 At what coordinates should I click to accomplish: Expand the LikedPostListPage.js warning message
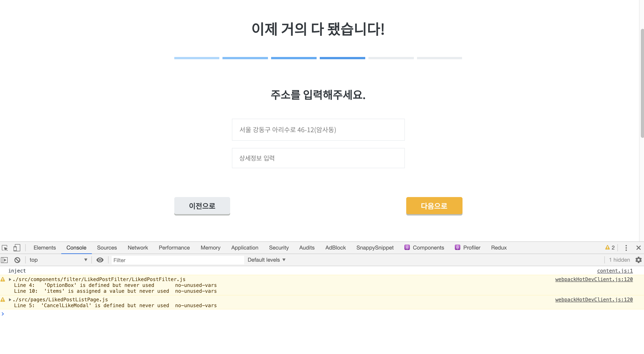pyautogui.click(x=10, y=300)
